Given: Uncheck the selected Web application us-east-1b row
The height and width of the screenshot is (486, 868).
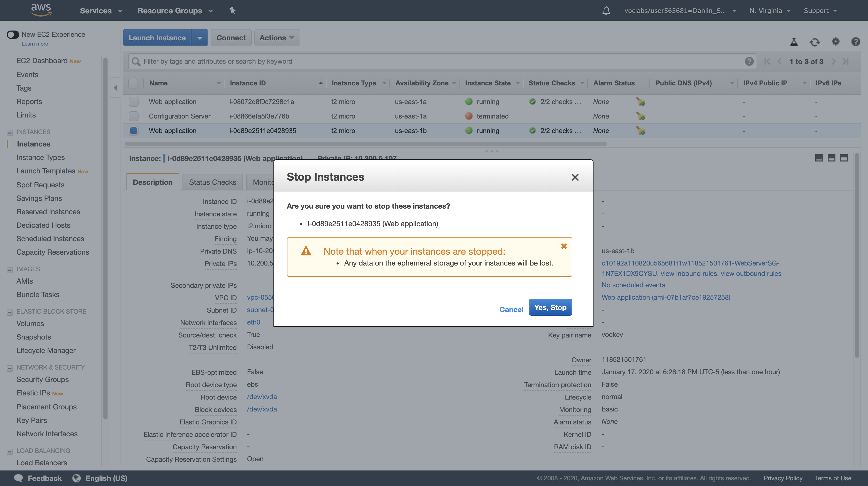Looking at the screenshot, I should pos(133,131).
